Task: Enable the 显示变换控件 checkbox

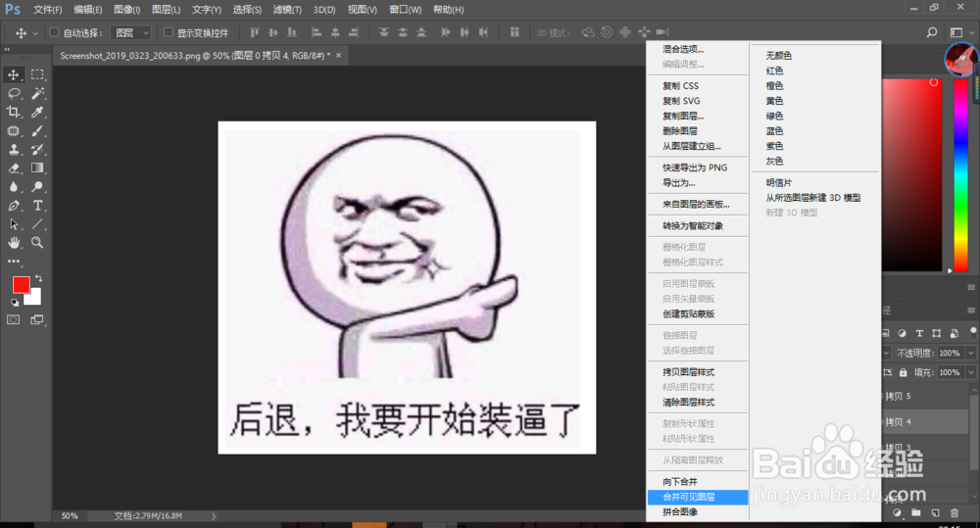Action: pyautogui.click(x=168, y=32)
